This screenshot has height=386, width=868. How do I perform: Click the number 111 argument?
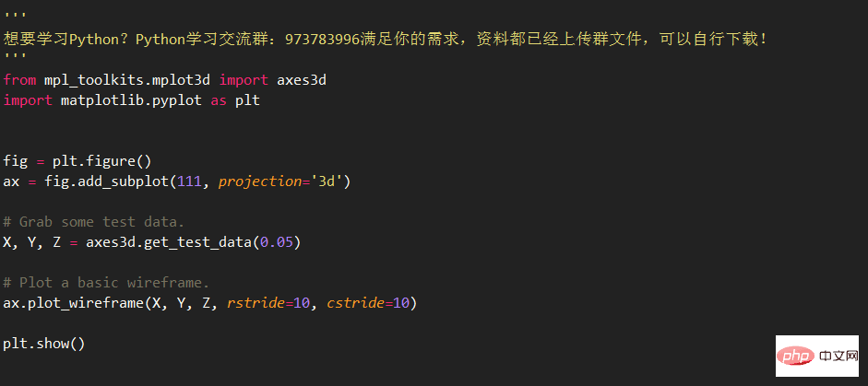[x=189, y=181]
